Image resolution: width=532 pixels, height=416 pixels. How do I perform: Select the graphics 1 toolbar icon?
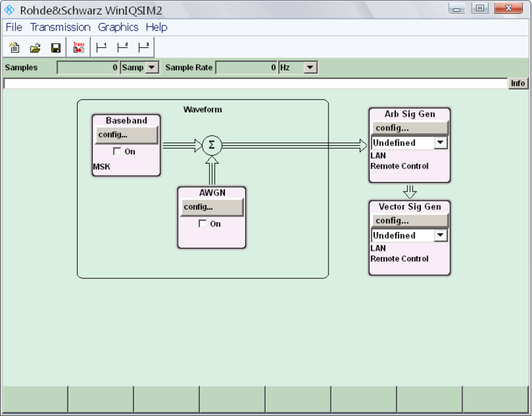pyautogui.click(x=101, y=48)
